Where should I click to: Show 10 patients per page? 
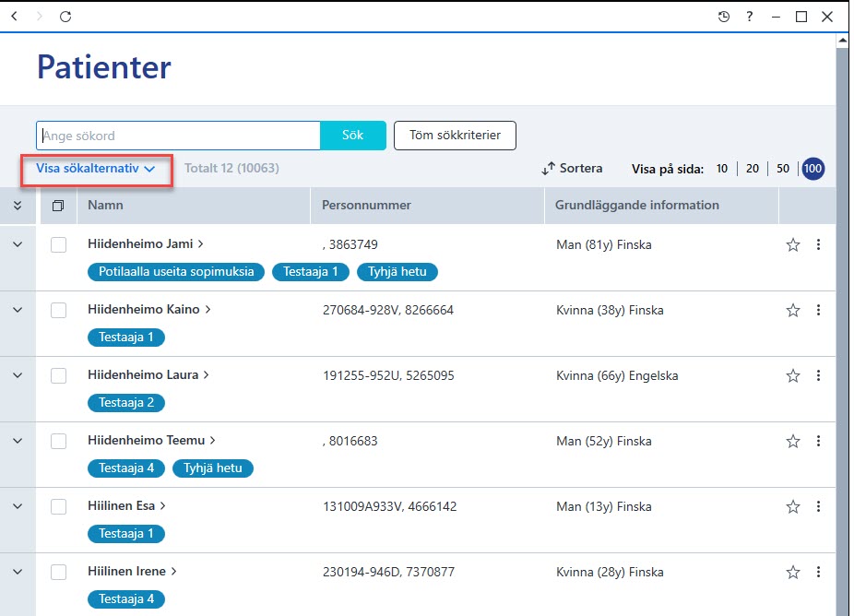coord(721,169)
